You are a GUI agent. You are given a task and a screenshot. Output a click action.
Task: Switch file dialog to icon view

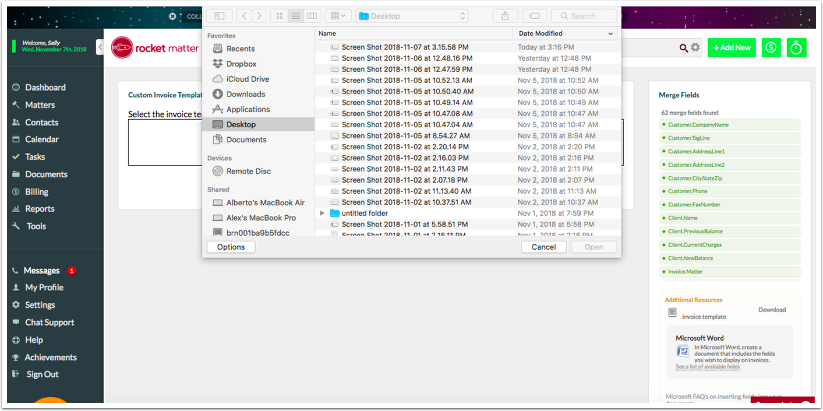click(x=279, y=16)
